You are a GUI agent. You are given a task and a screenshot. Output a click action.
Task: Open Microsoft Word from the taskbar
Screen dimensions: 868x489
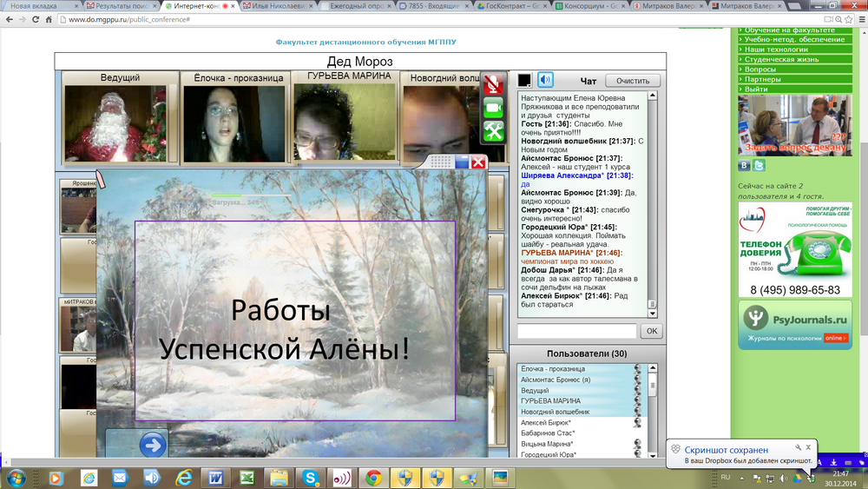(x=215, y=478)
